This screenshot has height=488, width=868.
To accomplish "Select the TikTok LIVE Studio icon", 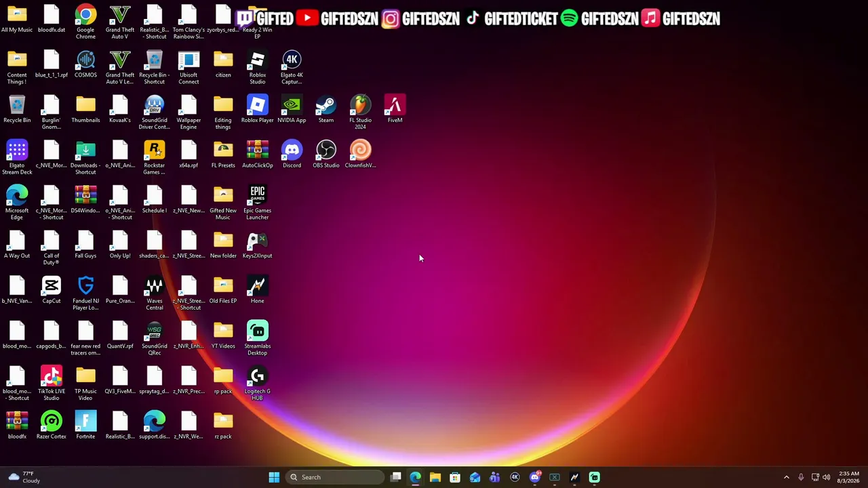I will pos(52,384).
